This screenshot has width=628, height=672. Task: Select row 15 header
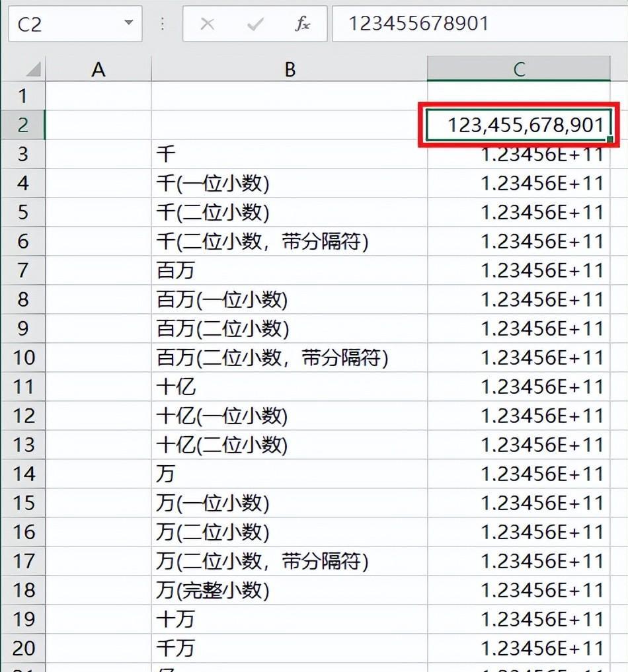tap(22, 503)
